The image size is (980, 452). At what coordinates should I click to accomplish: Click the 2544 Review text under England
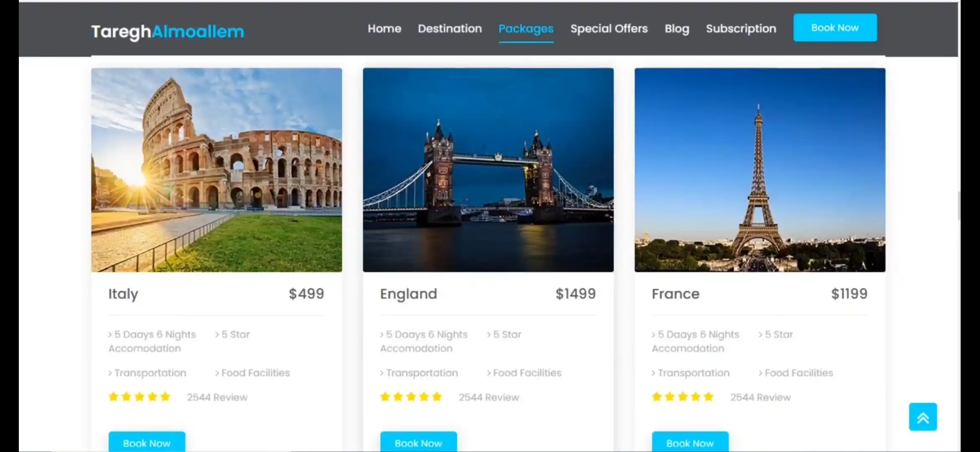(x=488, y=397)
